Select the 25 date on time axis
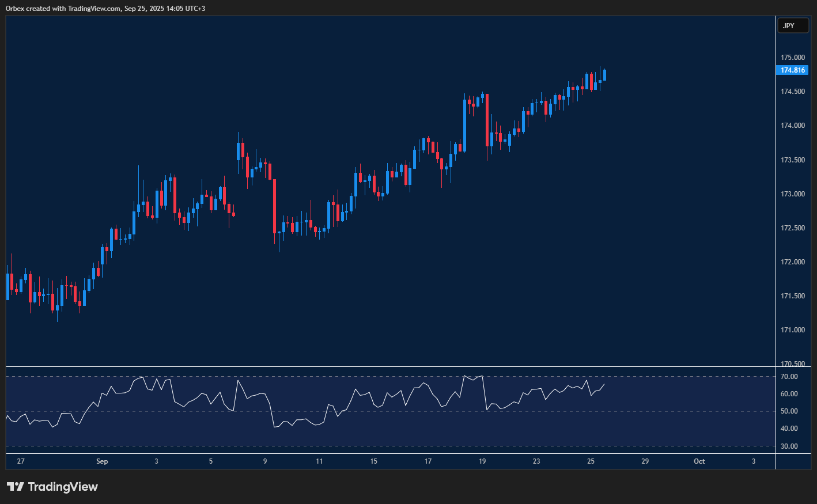 coord(591,461)
